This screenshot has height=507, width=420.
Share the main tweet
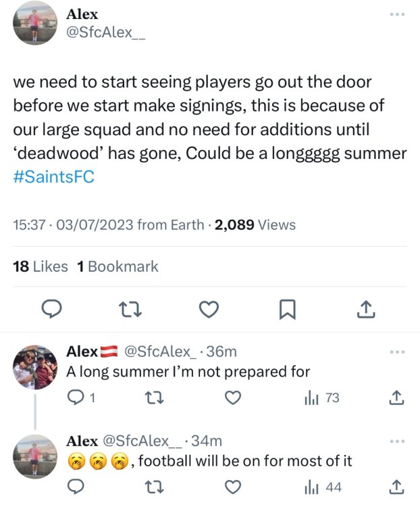click(365, 309)
